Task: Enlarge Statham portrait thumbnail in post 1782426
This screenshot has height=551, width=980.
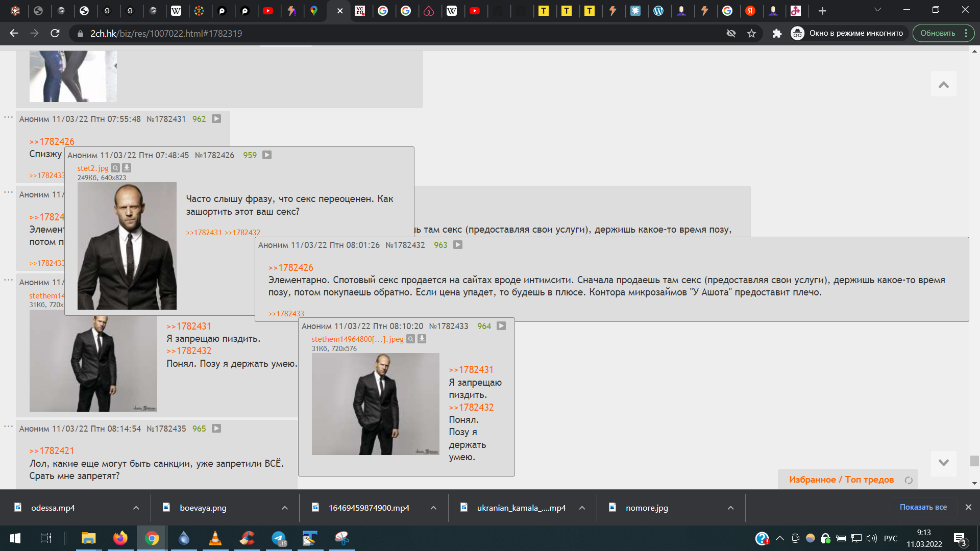Action: 127,246
